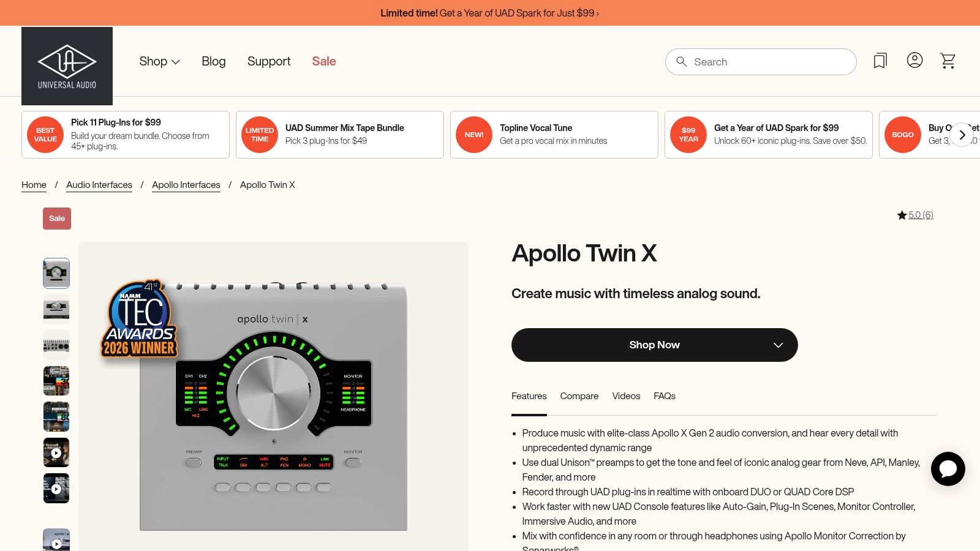Open the Blog menu item
The width and height of the screenshot is (980, 551).
[214, 61]
